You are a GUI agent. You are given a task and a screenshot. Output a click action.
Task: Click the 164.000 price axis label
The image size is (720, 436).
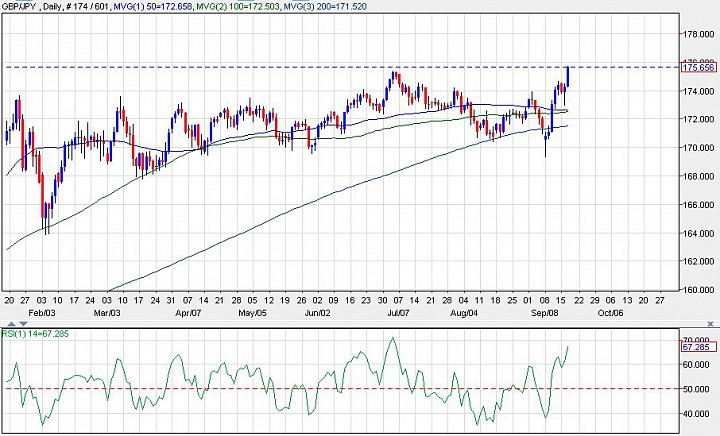698,233
